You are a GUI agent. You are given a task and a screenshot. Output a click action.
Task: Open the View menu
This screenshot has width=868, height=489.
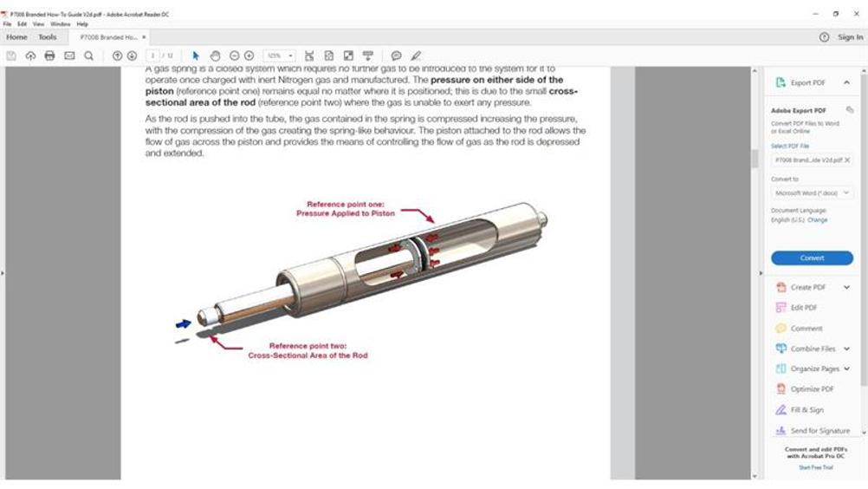(38, 24)
